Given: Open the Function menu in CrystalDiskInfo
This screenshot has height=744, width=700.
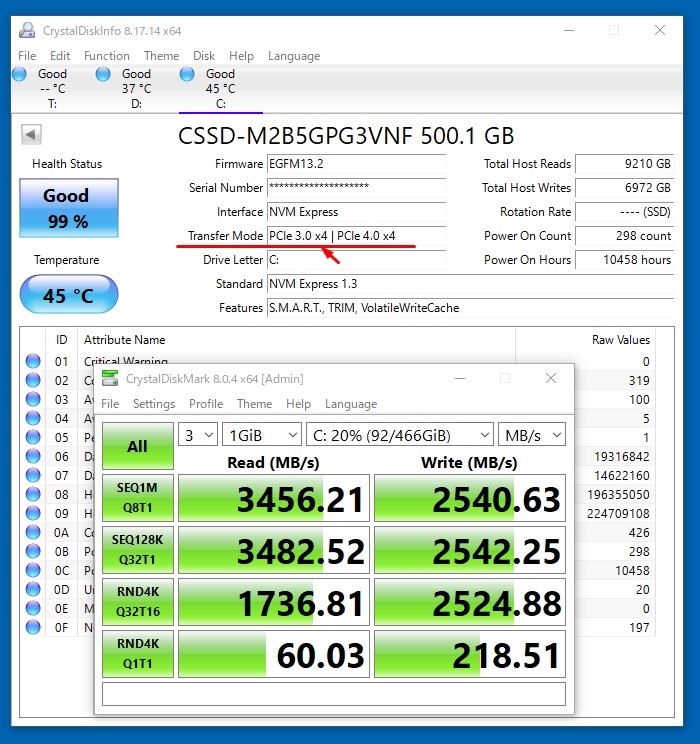Looking at the screenshot, I should pos(106,56).
